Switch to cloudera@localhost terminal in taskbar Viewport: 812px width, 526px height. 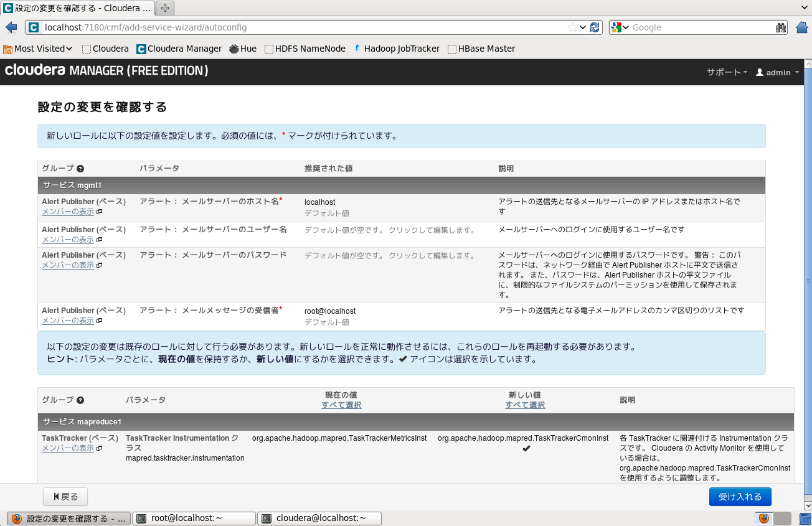pos(319,518)
